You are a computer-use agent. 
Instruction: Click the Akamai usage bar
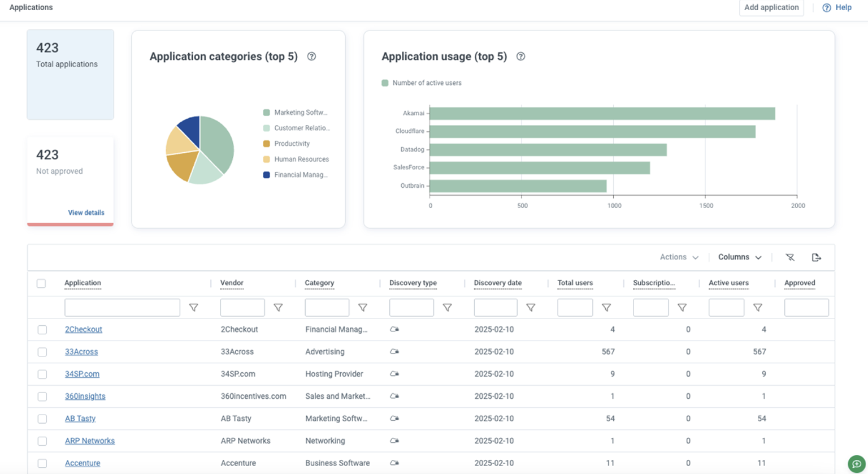pyautogui.click(x=602, y=113)
